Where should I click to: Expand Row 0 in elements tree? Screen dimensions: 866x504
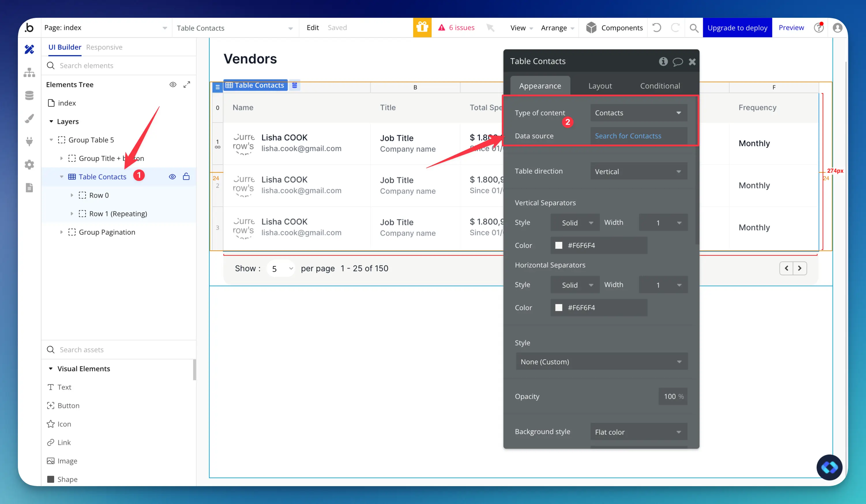click(x=72, y=195)
